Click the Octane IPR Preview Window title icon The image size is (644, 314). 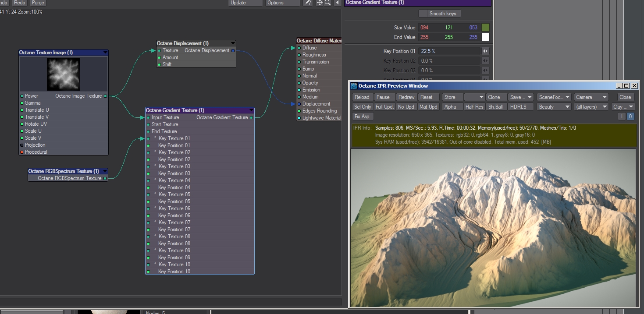point(354,86)
